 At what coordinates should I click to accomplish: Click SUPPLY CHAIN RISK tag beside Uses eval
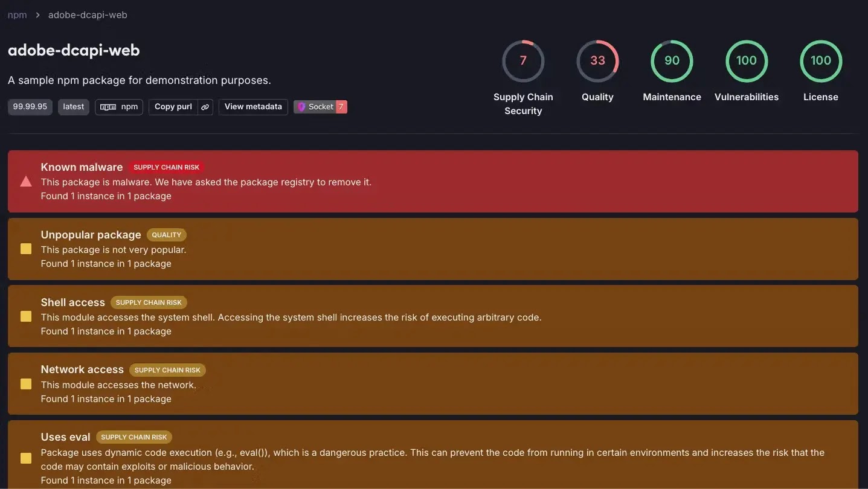pyautogui.click(x=134, y=437)
